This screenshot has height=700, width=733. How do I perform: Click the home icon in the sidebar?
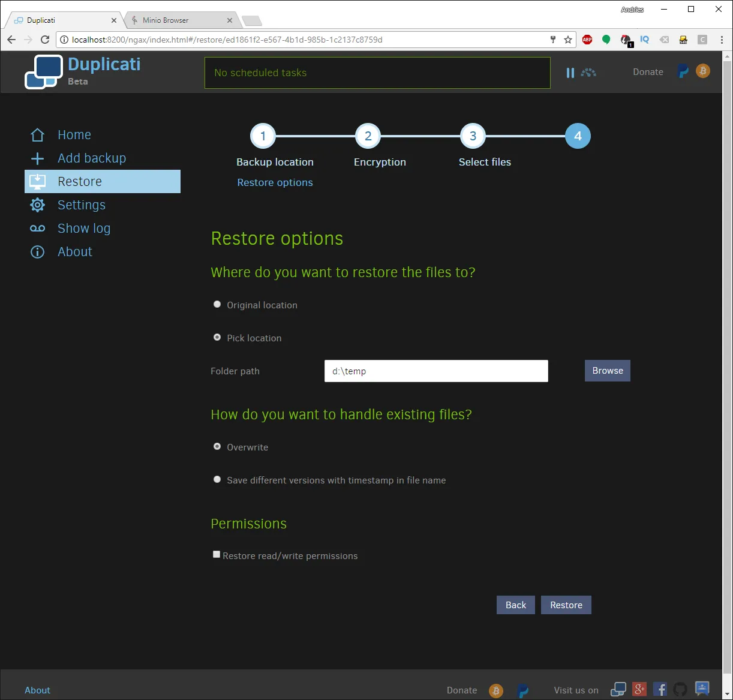click(x=37, y=135)
